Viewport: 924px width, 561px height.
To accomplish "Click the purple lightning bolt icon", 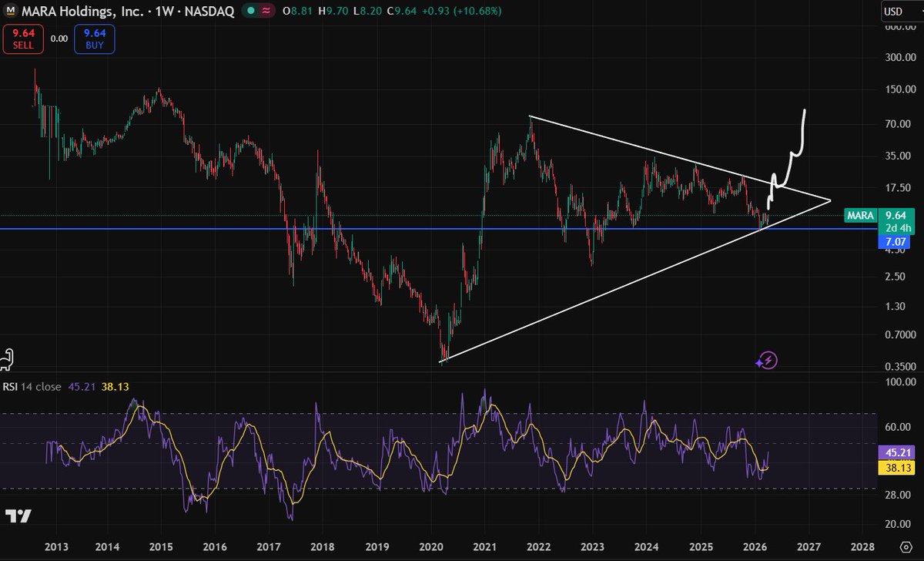I will click(x=767, y=360).
